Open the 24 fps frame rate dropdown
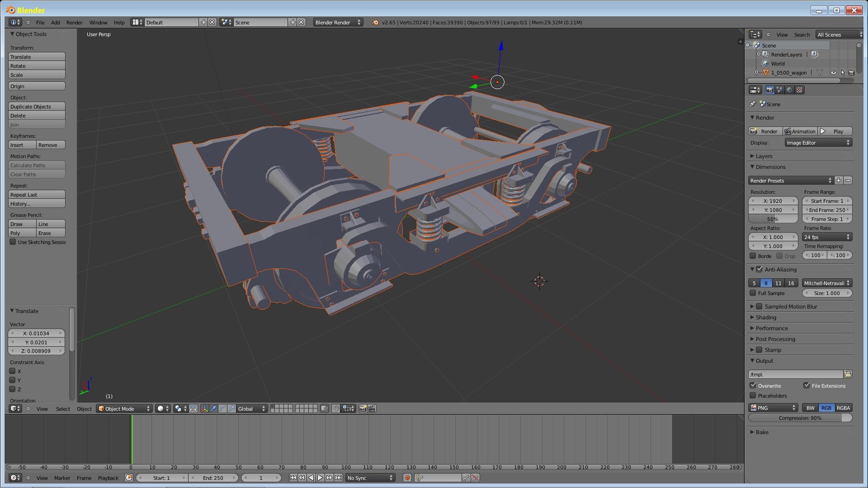Screen dimensions: 868x488 (x=827, y=237)
